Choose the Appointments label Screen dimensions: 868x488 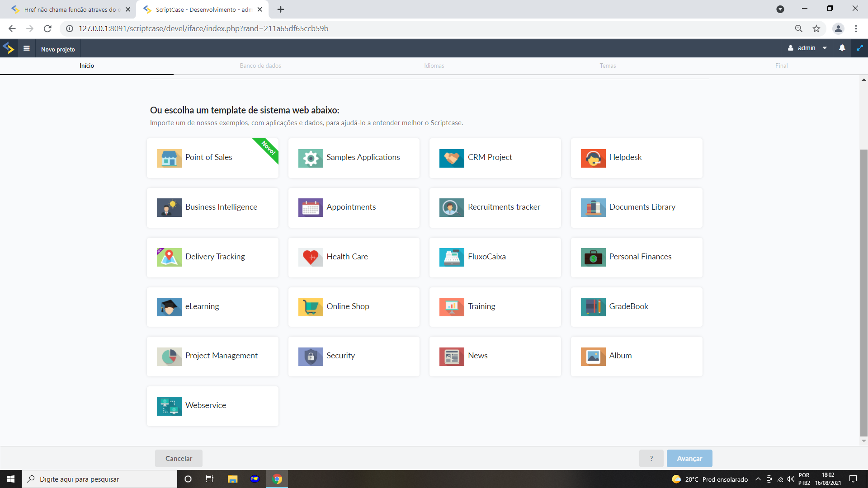[351, 207]
